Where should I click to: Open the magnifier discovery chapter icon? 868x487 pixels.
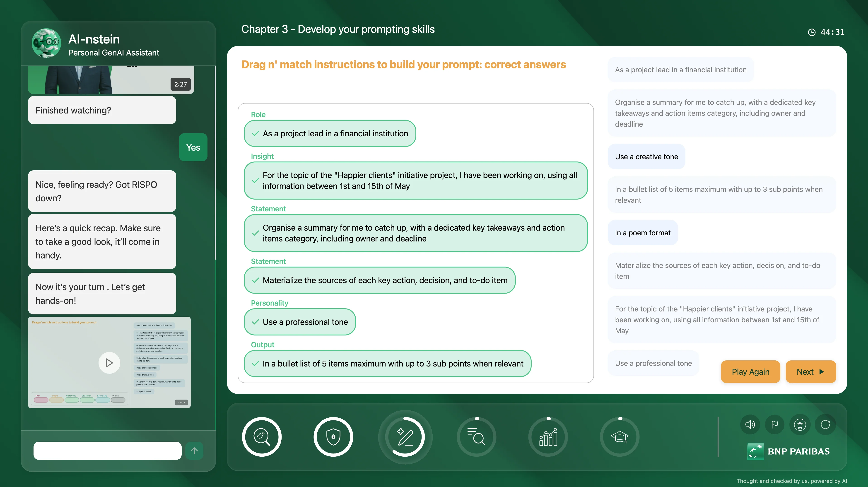click(x=261, y=437)
